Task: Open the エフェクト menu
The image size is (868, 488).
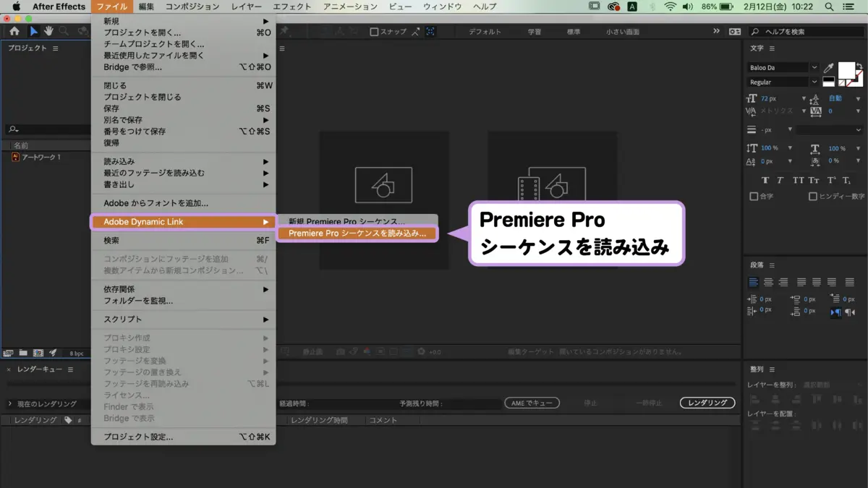Action: (292, 7)
